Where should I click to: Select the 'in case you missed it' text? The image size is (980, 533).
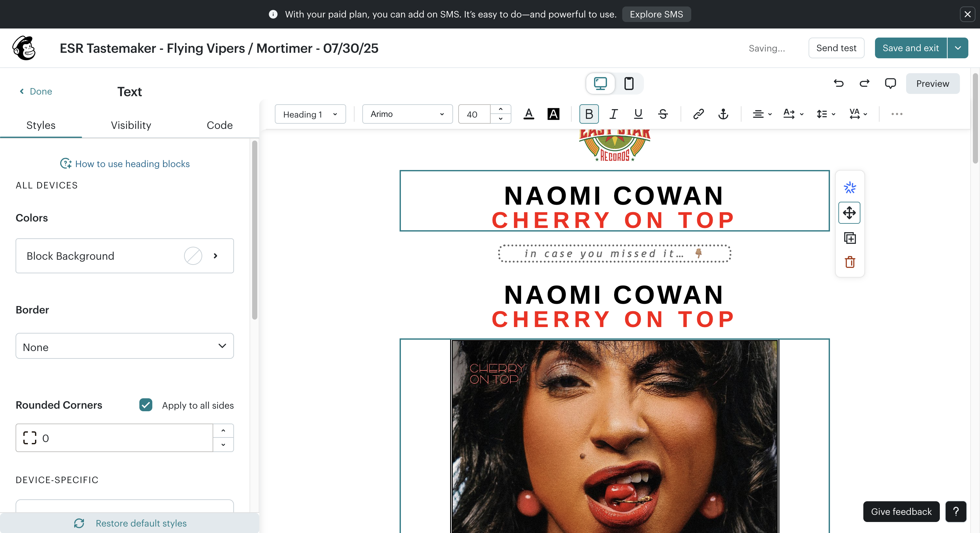614,254
